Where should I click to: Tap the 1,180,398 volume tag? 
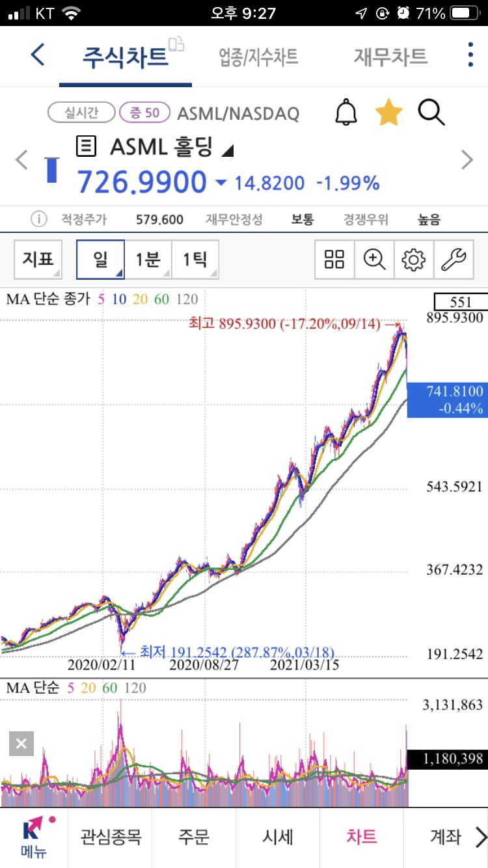coord(447,759)
